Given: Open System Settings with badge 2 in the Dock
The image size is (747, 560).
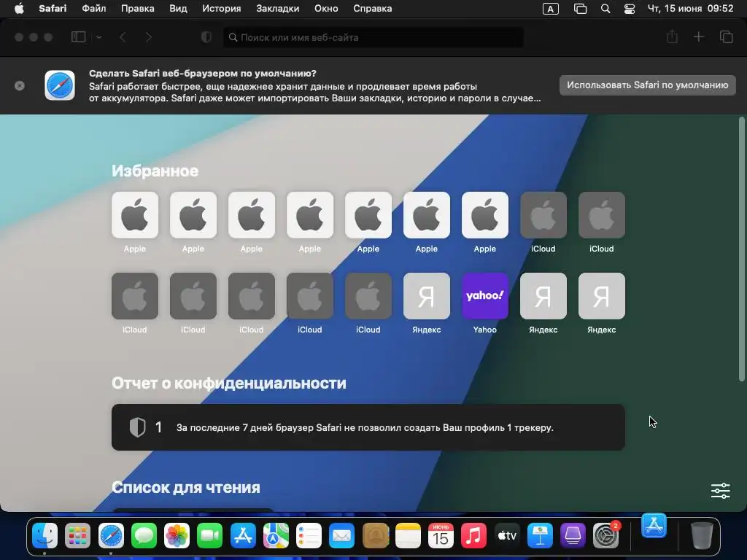Looking at the screenshot, I should pyautogui.click(x=605, y=536).
